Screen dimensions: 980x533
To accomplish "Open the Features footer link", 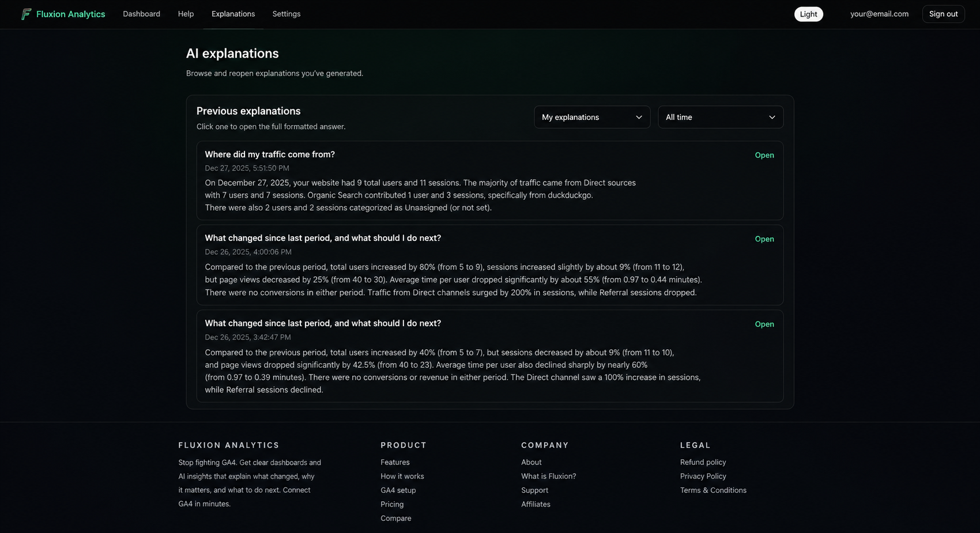I will 395,462.
